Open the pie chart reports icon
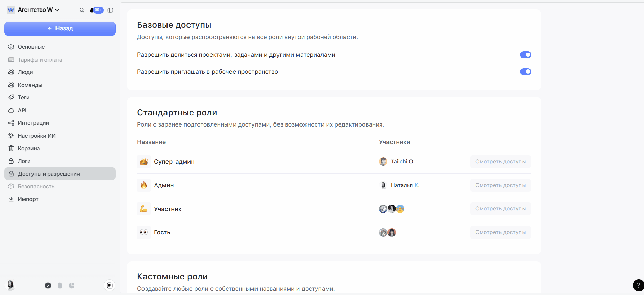This screenshot has height=295, width=644. [x=72, y=286]
